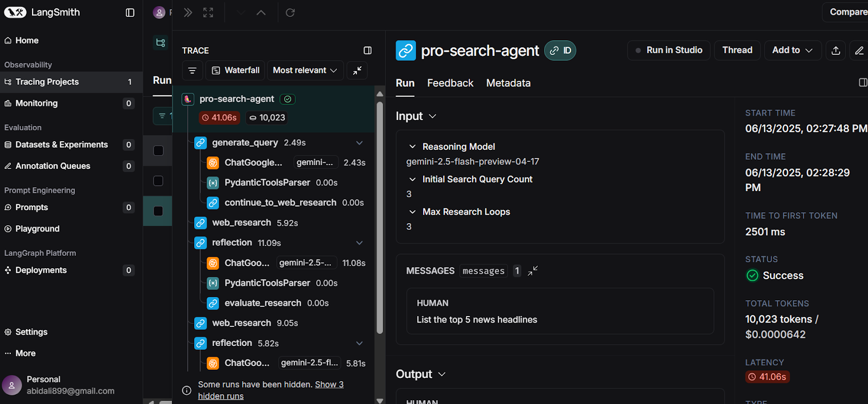The height and width of the screenshot is (404, 868).
Task: Click the share/upload icon next to Add to
Action: tap(835, 50)
